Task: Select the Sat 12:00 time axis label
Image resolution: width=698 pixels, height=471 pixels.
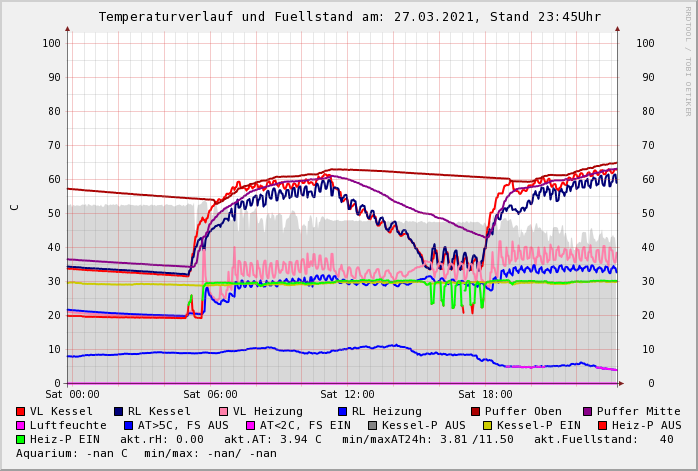Action: [x=347, y=394]
